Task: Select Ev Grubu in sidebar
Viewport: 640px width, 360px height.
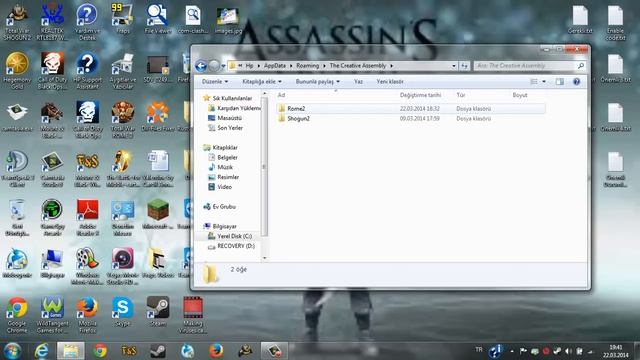Action: (x=220, y=207)
